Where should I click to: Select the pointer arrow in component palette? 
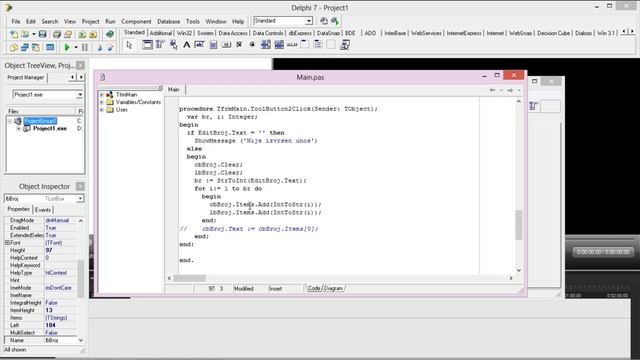point(129,45)
